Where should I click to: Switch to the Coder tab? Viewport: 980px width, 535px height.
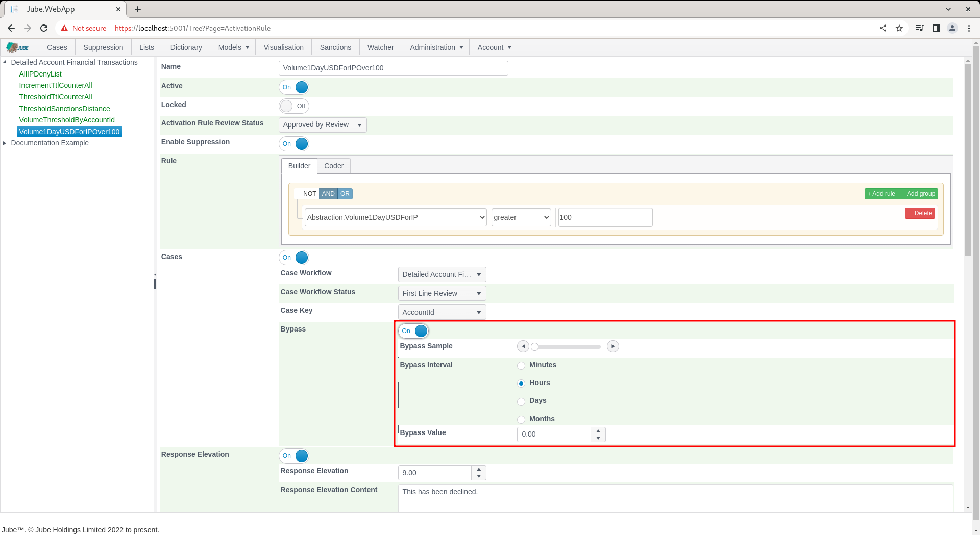click(334, 166)
